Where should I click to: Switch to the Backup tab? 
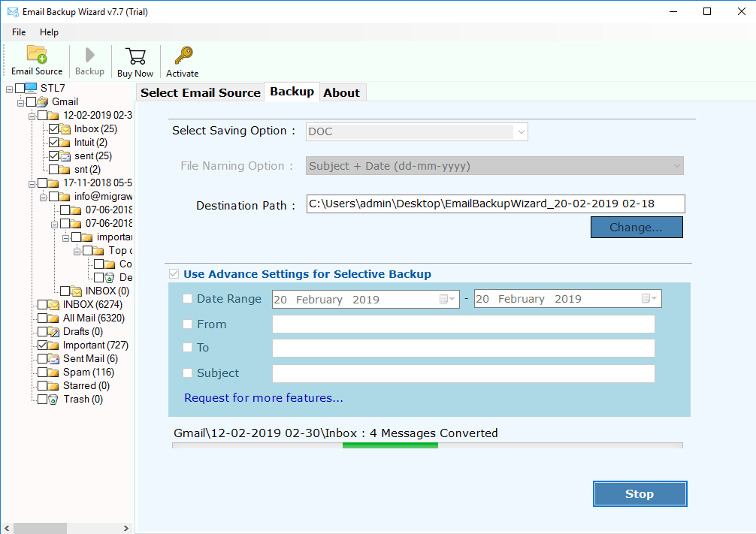pyautogui.click(x=292, y=92)
